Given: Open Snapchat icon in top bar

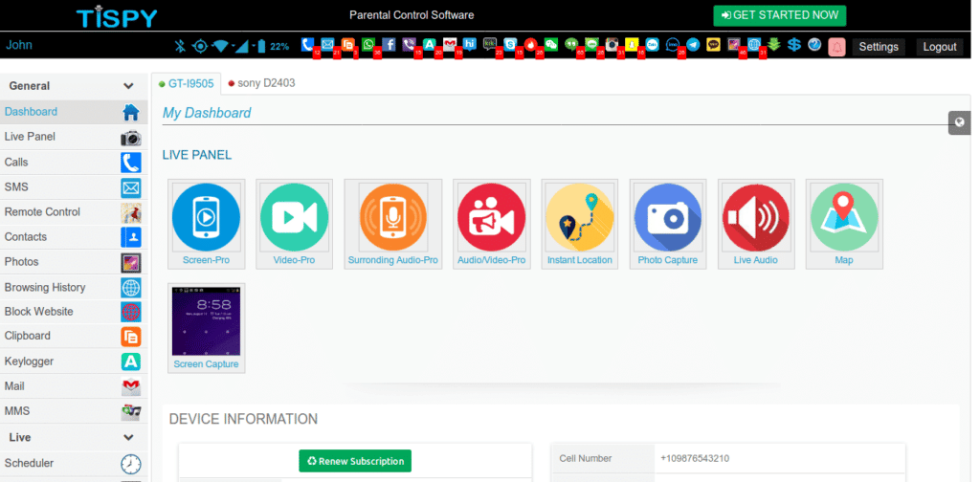Looking at the screenshot, I should pyautogui.click(x=632, y=44).
